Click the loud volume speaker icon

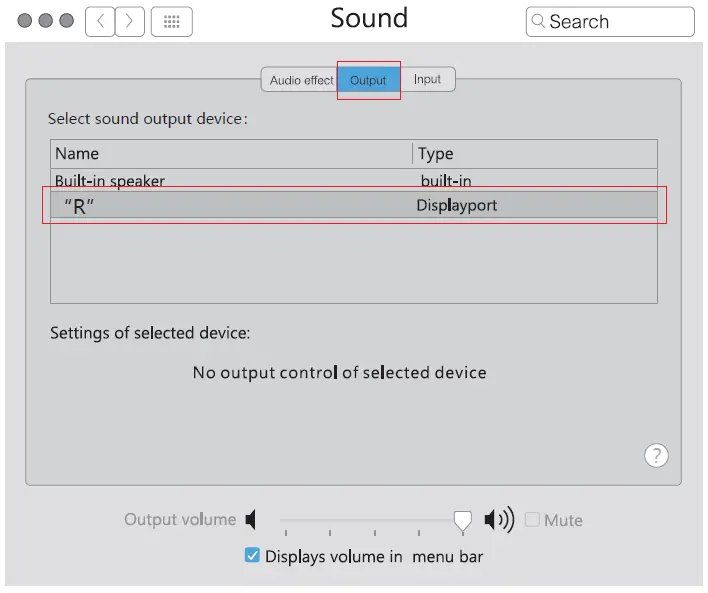[498, 520]
